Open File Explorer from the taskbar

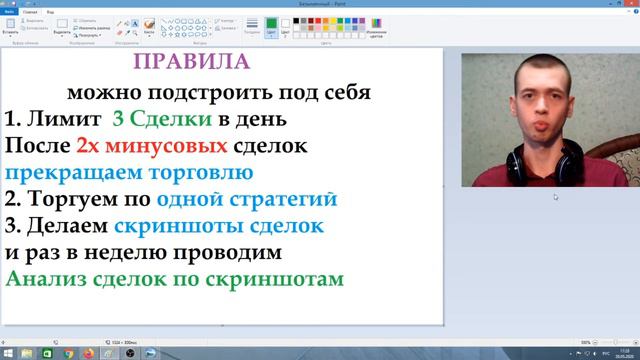point(27,353)
